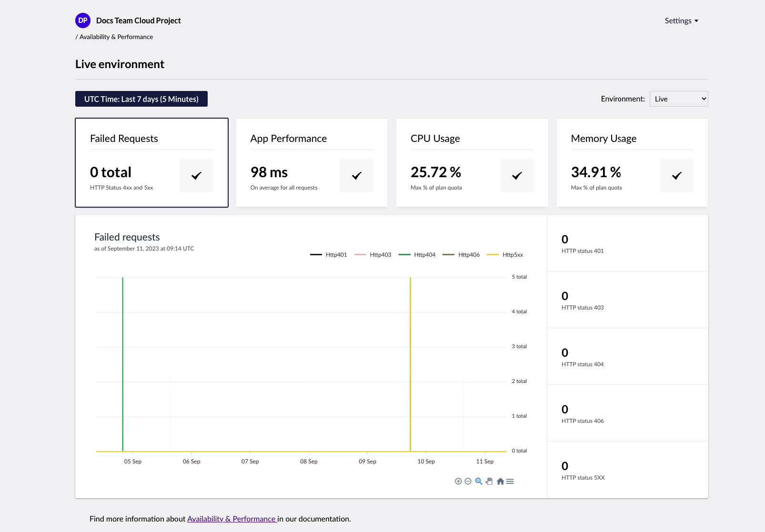Enable the chart panning hand tool
765x532 pixels.
point(489,482)
